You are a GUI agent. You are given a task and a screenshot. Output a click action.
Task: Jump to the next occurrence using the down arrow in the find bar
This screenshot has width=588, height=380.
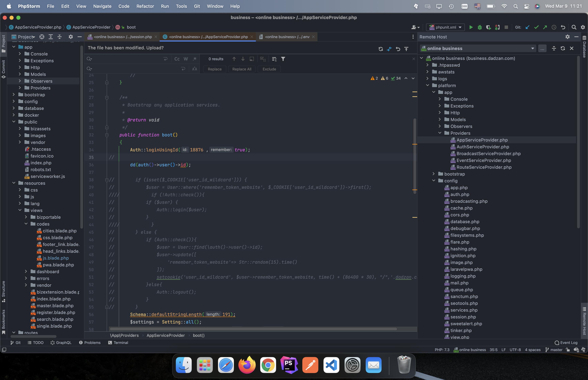point(243,59)
